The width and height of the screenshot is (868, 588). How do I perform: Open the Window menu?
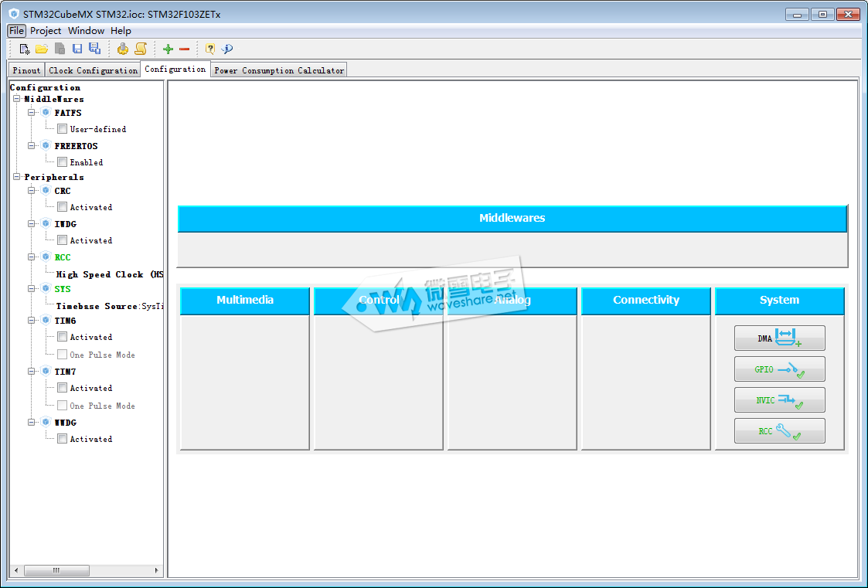tap(86, 31)
